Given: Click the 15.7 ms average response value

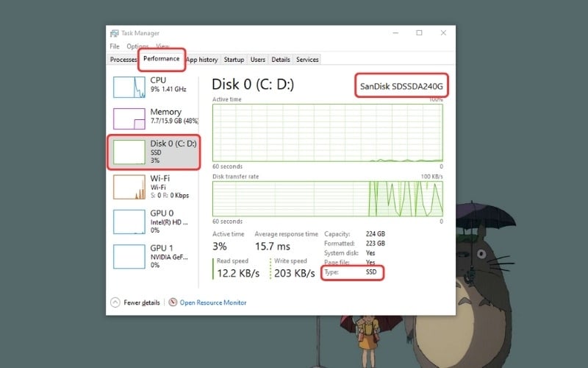Looking at the screenshot, I should click(273, 247).
